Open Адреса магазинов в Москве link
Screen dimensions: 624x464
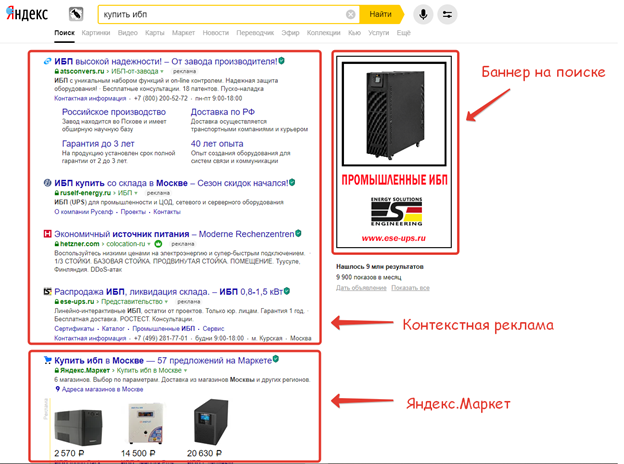pos(102,389)
